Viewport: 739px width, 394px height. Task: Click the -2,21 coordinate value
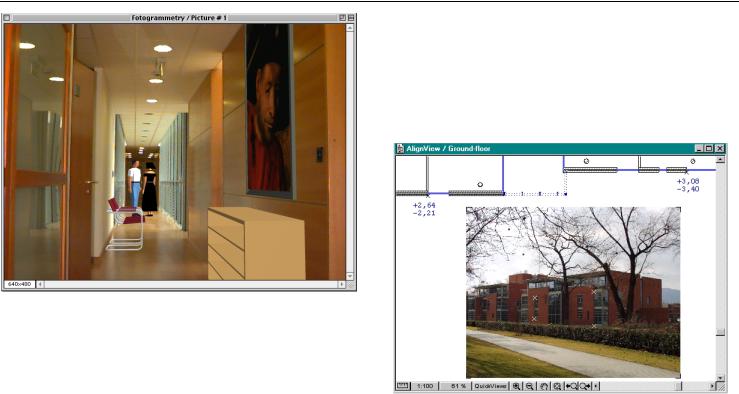[x=424, y=213]
